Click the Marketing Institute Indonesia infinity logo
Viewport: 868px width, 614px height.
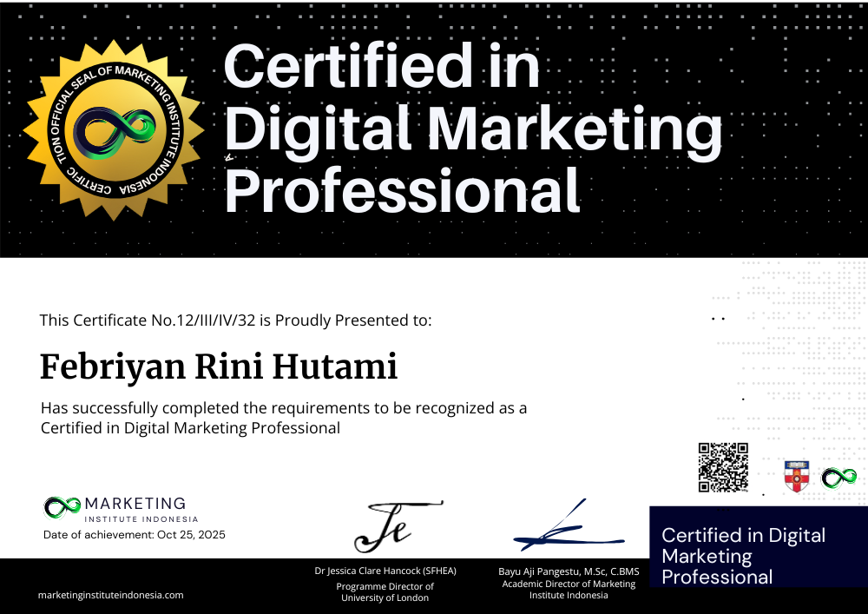62,506
